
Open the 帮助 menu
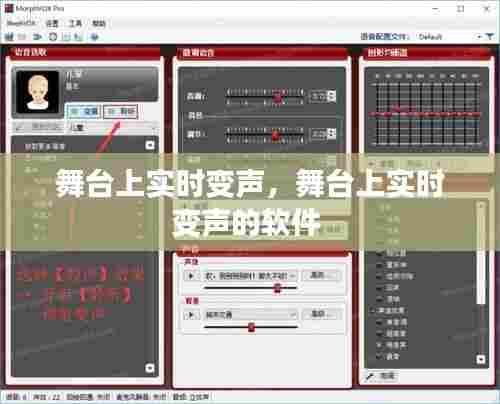[99, 23]
